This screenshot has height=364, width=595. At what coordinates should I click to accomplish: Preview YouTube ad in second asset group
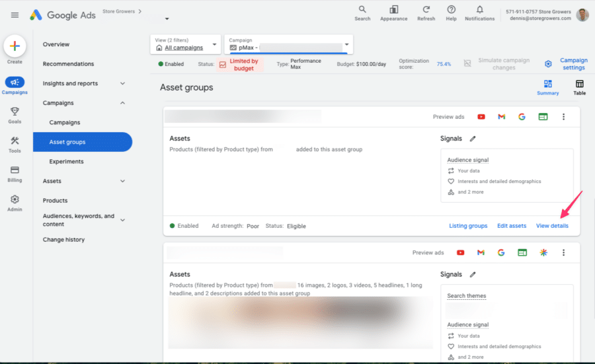click(x=461, y=252)
